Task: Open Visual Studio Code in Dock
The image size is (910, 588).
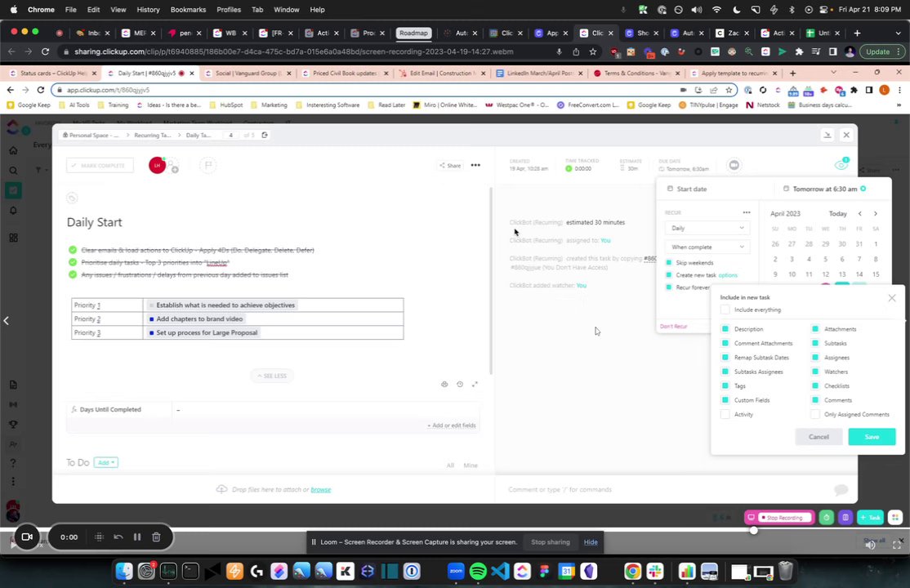Action: pyautogui.click(x=500, y=571)
